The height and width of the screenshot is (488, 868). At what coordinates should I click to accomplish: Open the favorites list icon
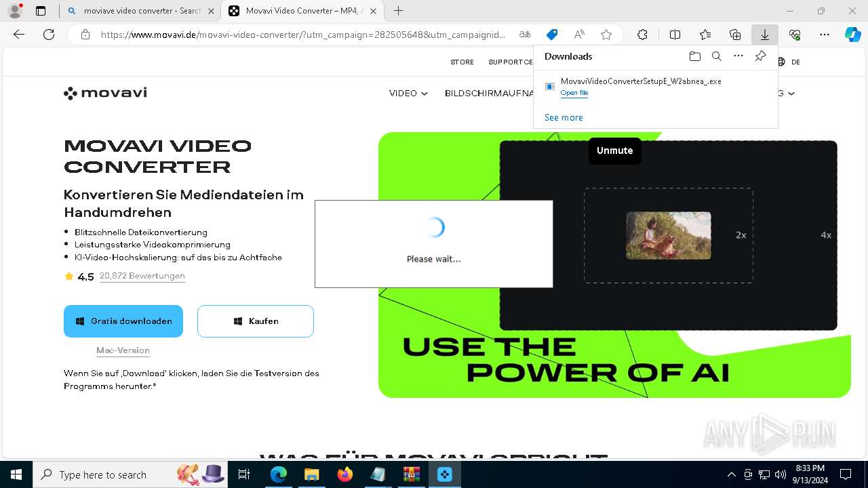coord(705,35)
